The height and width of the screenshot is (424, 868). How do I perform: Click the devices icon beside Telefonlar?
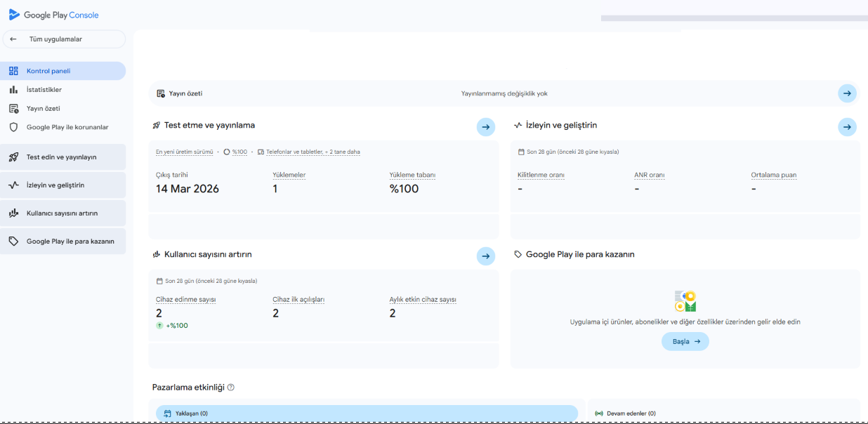[261, 152]
